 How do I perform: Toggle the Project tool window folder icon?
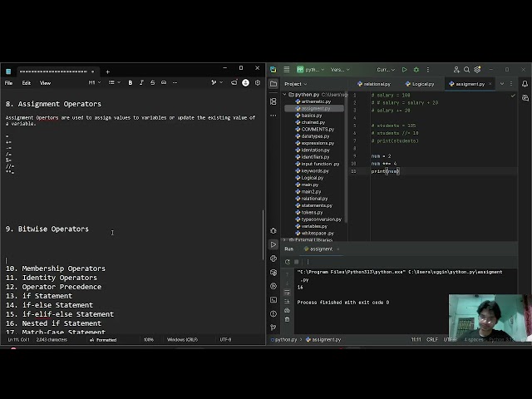[x=273, y=84]
